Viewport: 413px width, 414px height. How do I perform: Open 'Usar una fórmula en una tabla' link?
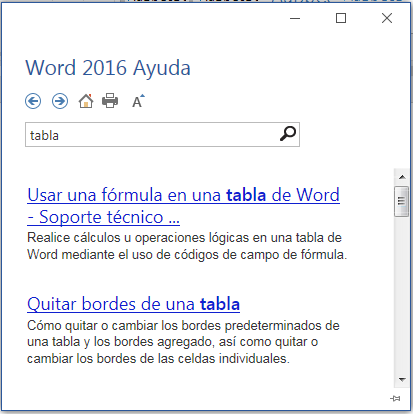coord(183,206)
